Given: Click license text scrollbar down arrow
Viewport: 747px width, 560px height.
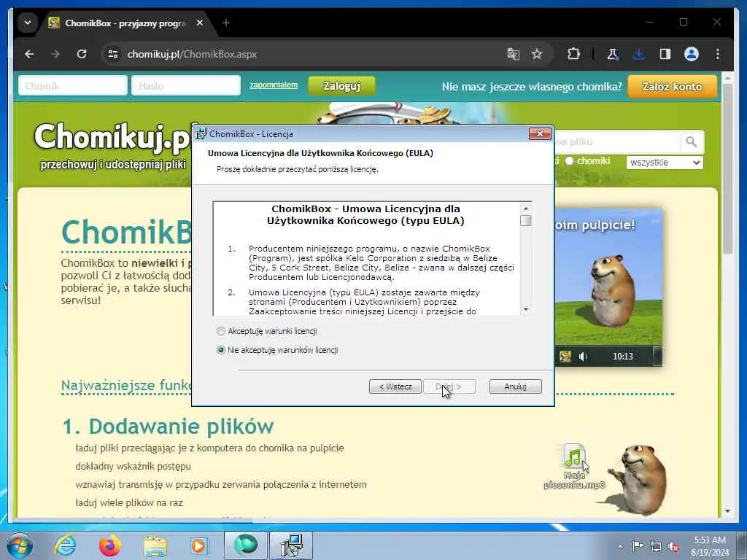Looking at the screenshot, I should (x=526, y=309).
